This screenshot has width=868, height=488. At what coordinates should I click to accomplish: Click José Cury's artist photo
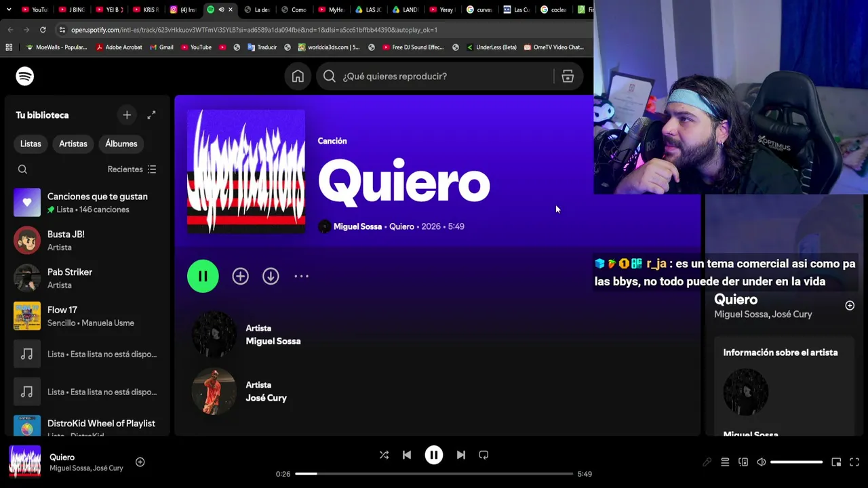(214, 392)
